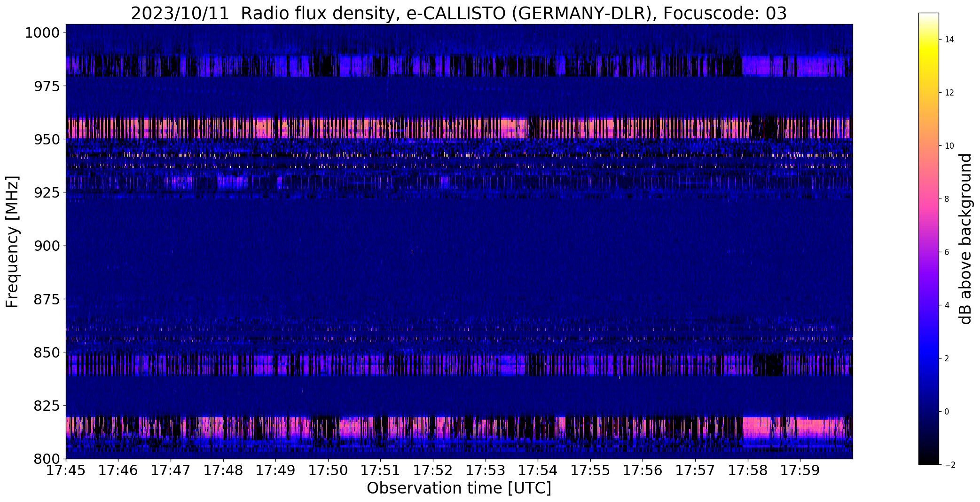The height and width of the screenshot is (502, 980).
Task: Click the 925 frequency tick label
Action: click(47, 192)
